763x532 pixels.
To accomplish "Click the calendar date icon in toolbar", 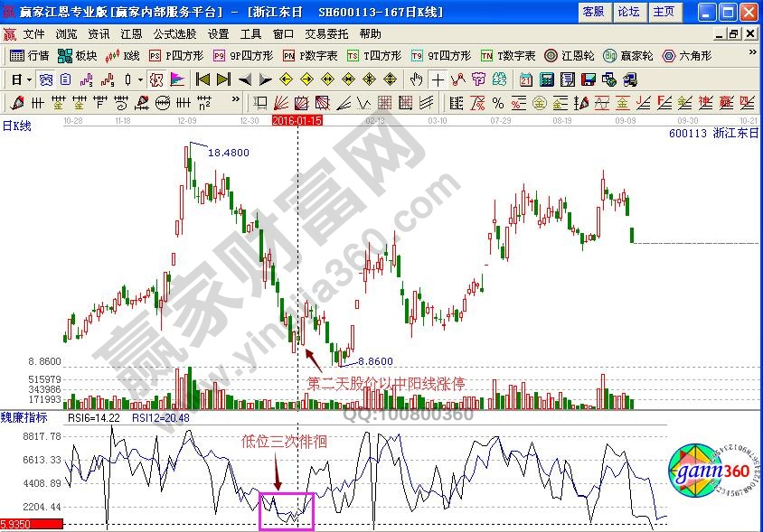I will click(524, 79).
